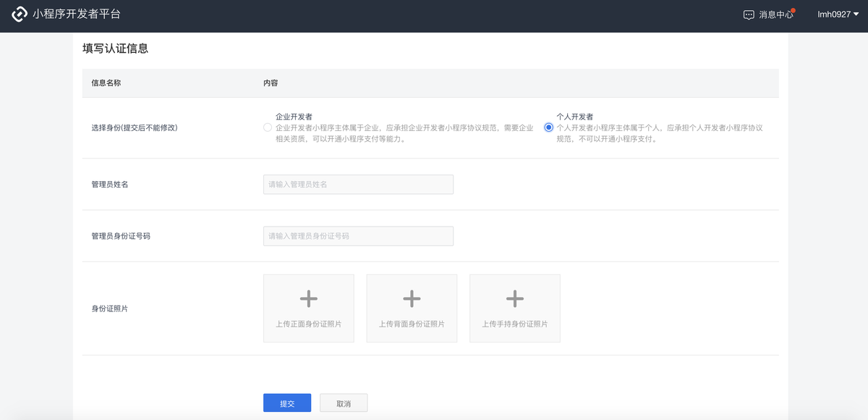Select the 企业开发者 radio button
This screenshot has width=868, height=420.
pyautogui.click(x=266, y=127)
